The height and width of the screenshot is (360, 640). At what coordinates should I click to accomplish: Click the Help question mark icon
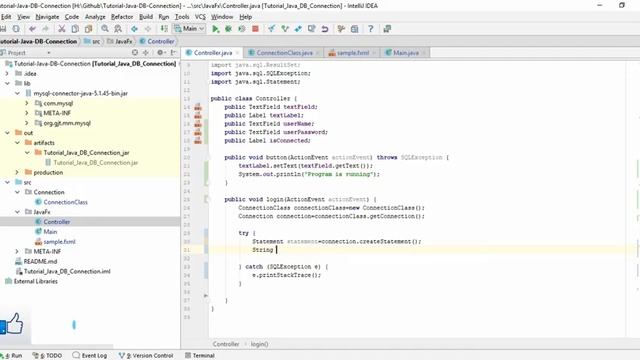pos(371,29)
